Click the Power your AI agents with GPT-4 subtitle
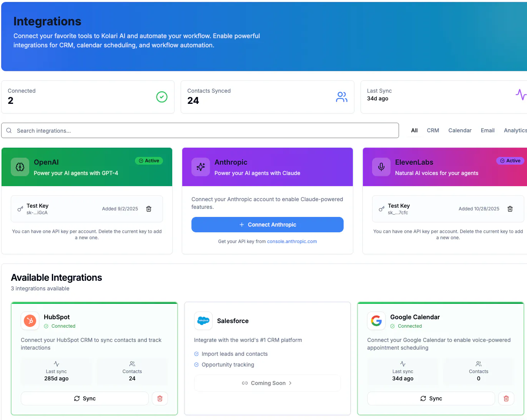 tap(76, 173)
